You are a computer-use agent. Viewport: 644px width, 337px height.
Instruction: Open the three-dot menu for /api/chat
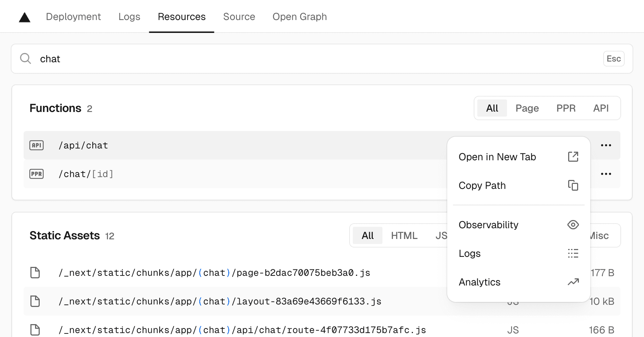606,145
